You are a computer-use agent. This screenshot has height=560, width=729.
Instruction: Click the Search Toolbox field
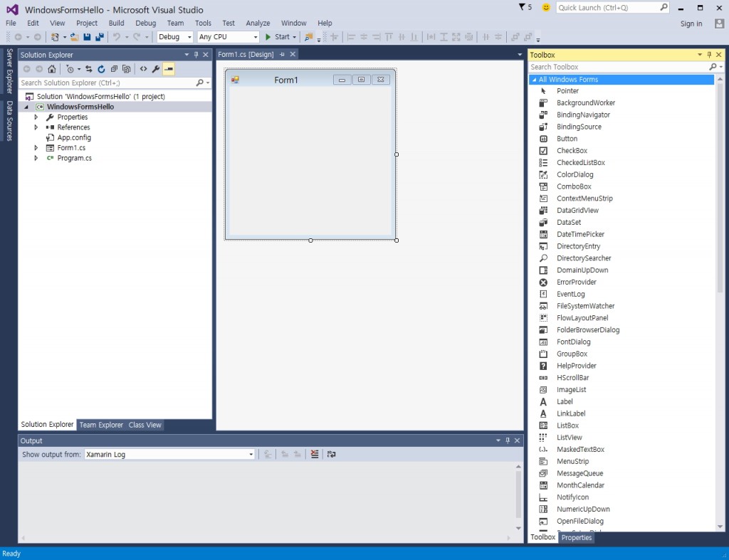click(619, 67)
